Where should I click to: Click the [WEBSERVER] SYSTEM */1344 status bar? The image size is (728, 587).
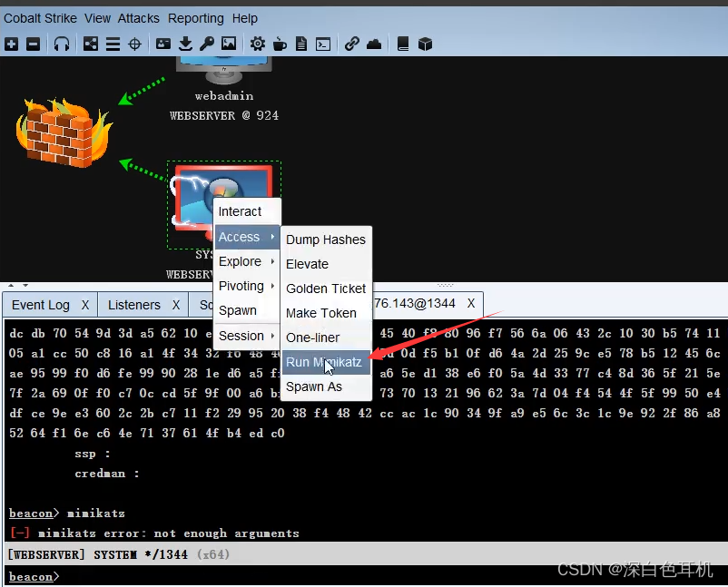coord(366,554)
